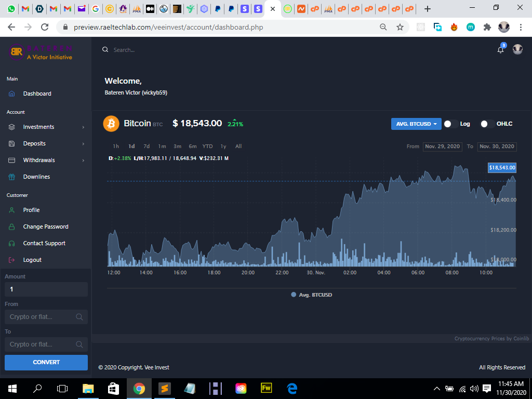Close the active browser tab
Screen dimensions: 532x399
pos(272,9)
